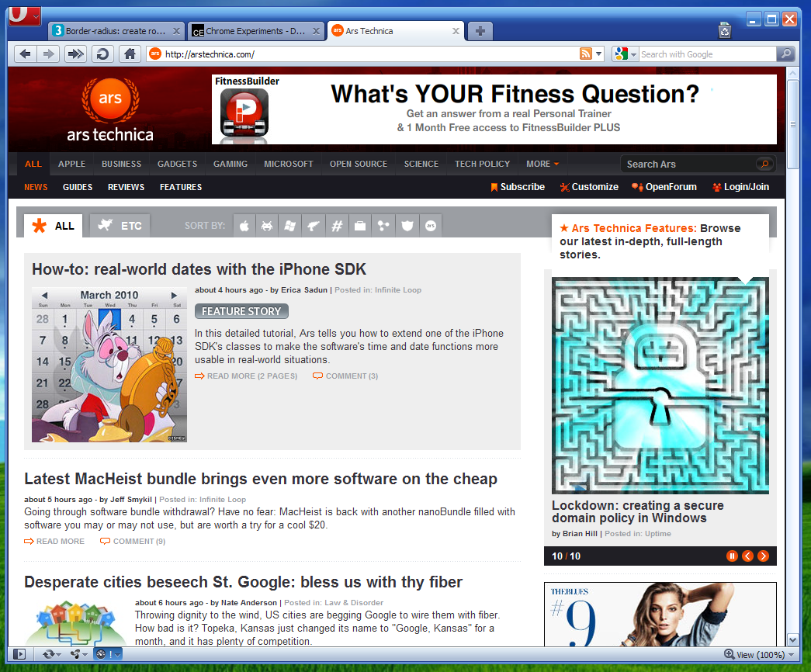This screenshot has width=811, height=672.
Task: Open the OPEN SOURCE section
Action: pos(359,164)
